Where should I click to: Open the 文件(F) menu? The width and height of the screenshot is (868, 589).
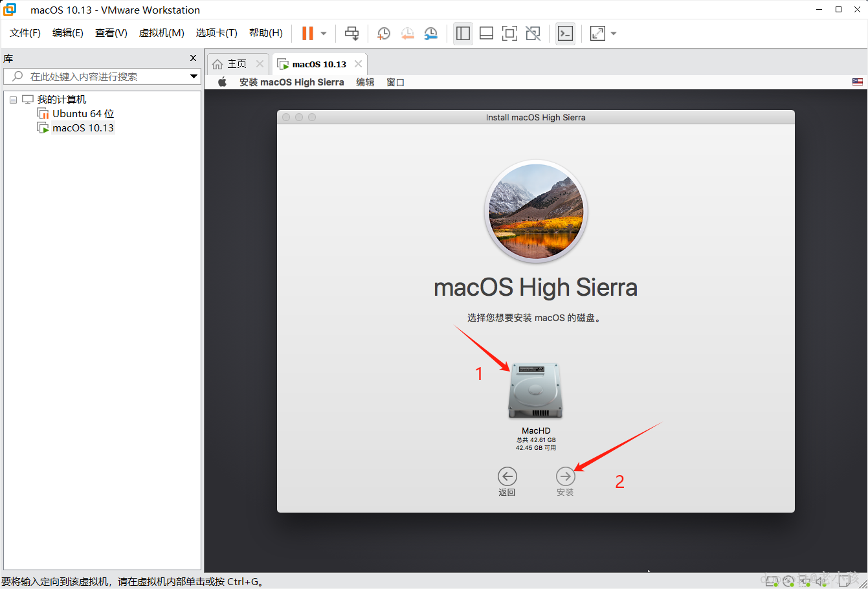[x=25, y=33]
